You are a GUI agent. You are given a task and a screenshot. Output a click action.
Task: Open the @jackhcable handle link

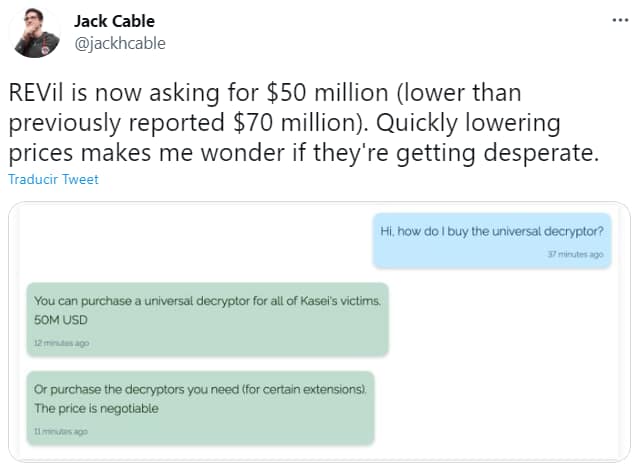(120, 42)
